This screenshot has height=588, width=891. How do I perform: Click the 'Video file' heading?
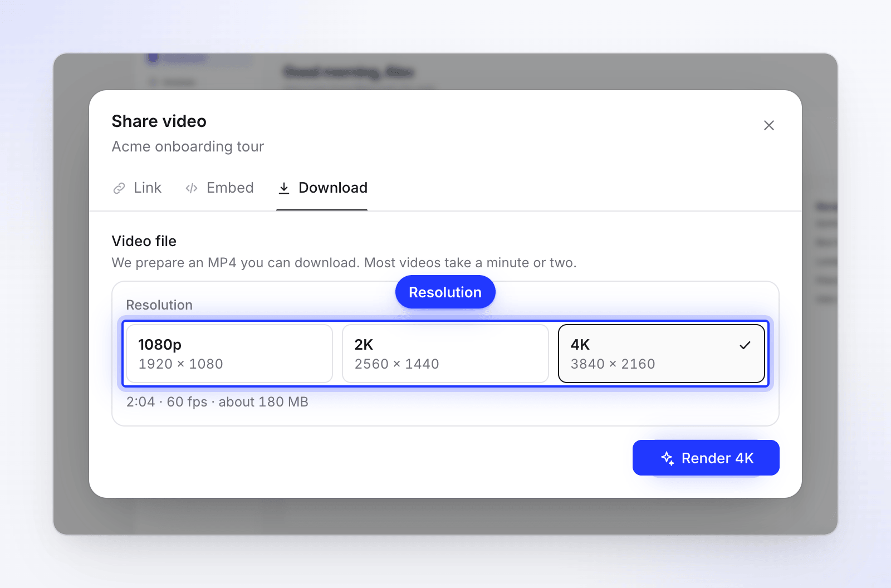tap(144, 241)
